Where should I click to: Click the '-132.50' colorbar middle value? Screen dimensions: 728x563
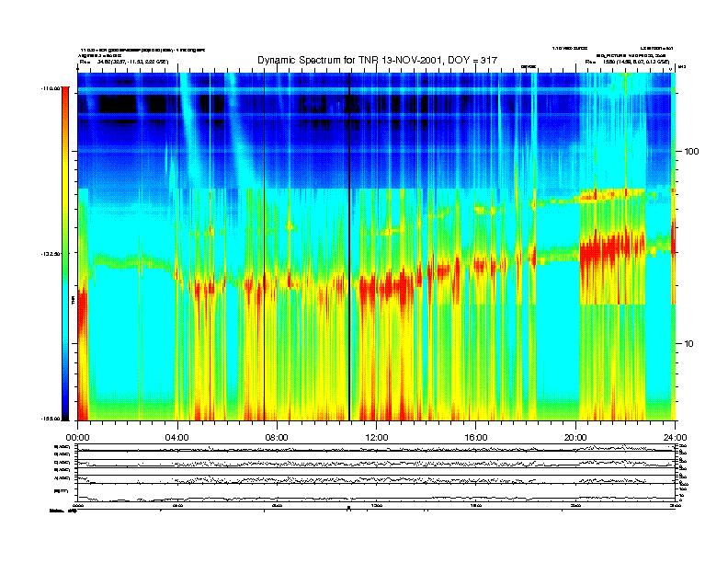tap(51, 254)
